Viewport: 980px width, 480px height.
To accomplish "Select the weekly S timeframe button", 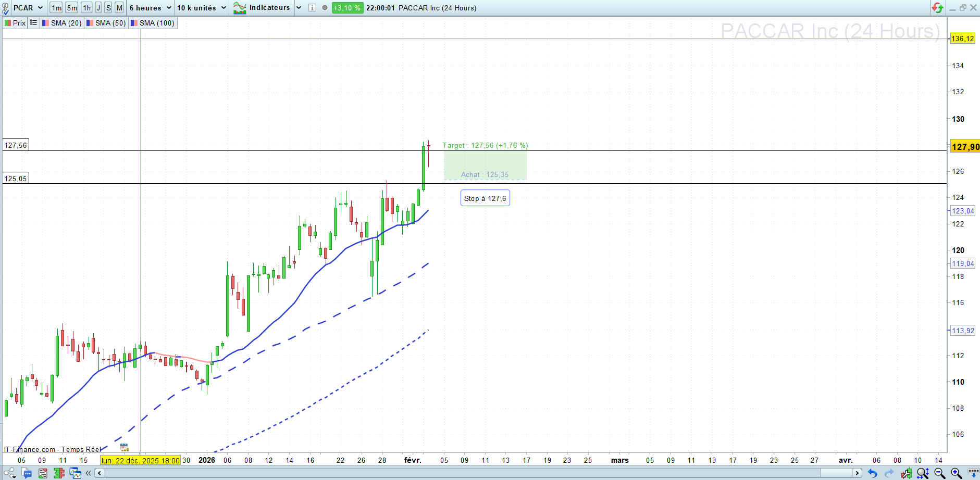I will pyautogui.click(x=108, y=8).
